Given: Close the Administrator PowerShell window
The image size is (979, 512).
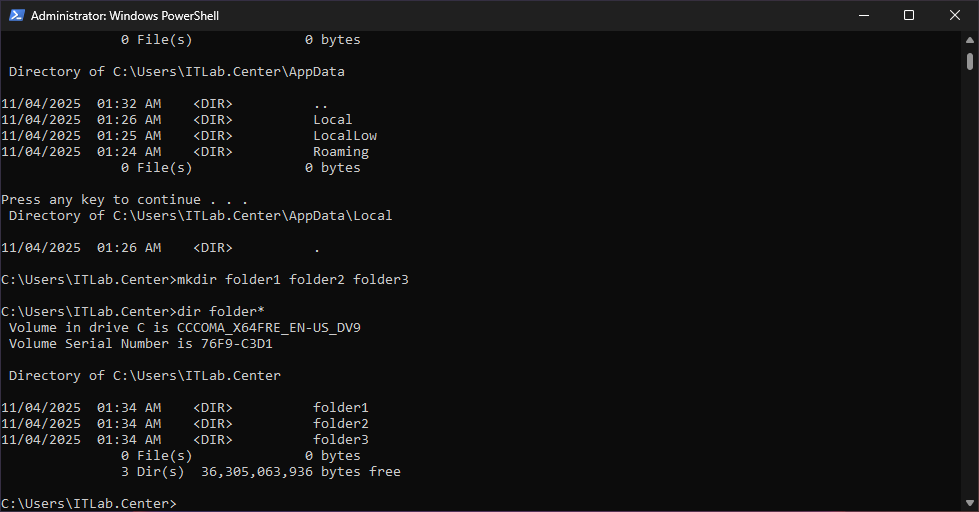Looking at the screenshot, I should pos(955,15).
